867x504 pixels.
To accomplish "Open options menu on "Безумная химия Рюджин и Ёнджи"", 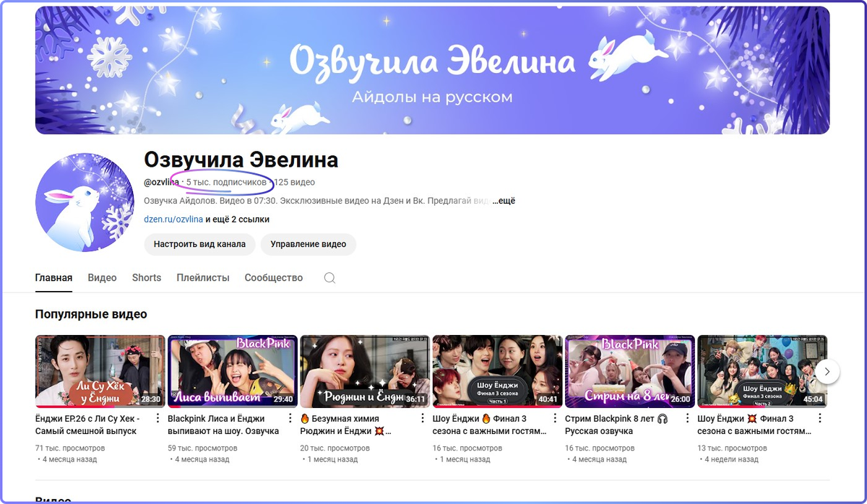I will 423,418.
